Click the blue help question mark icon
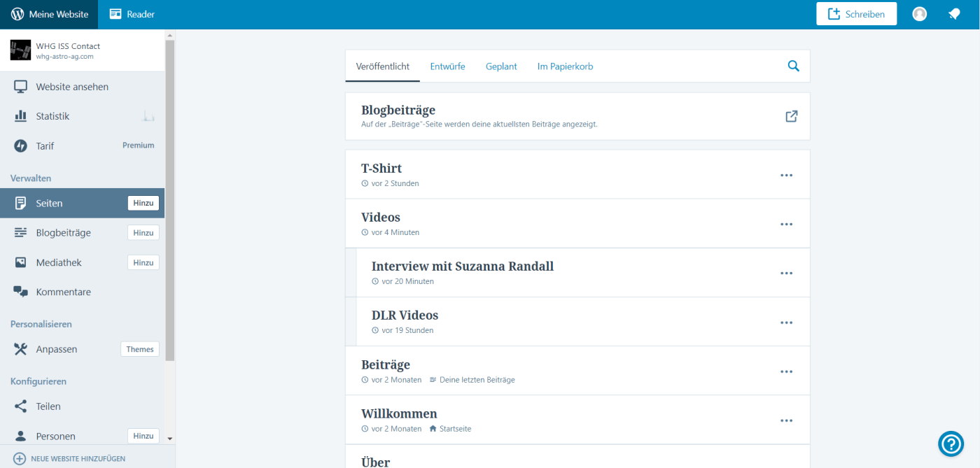This screenshot has width=980, height=468. pyautogui.click(x=951, y=444)
